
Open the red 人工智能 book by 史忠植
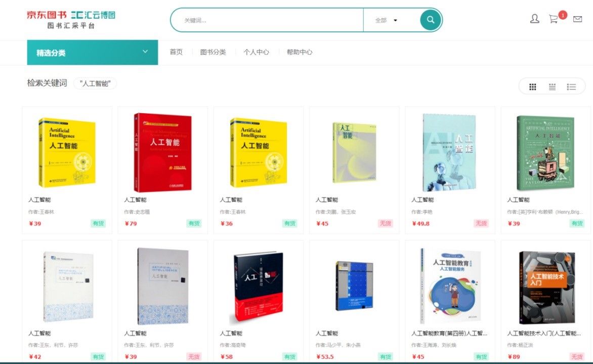162,152
